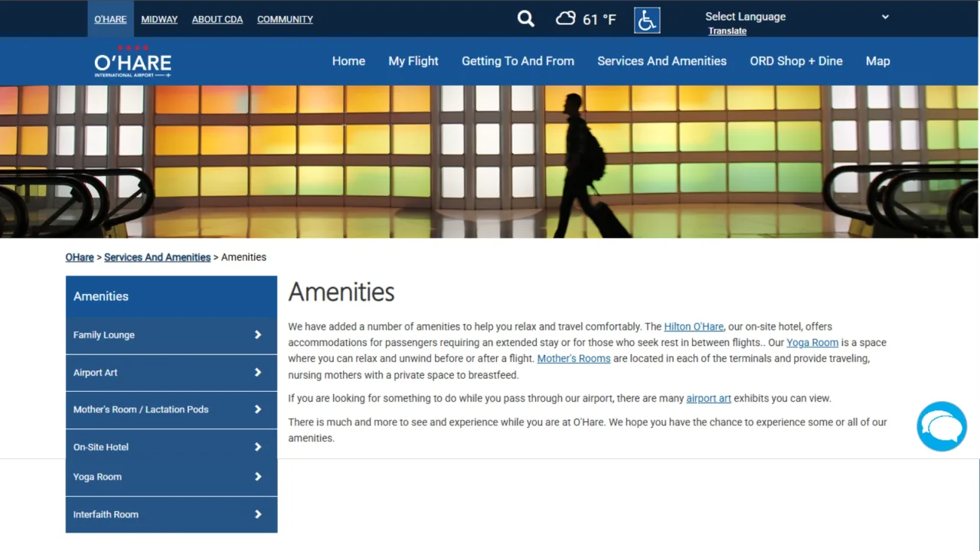This screenshot has height=551, width=980.
Task: Open Family Lounge in the sidebar
Action: coord(171,335)
